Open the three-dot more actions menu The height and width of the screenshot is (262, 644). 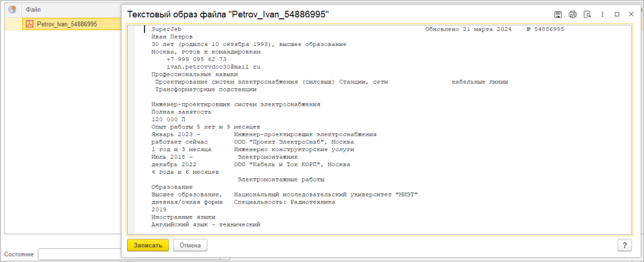click(x=602, y=14)
